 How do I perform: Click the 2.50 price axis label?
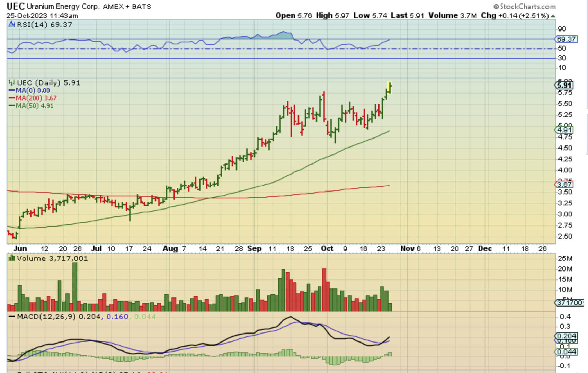[x=565, y=236]
